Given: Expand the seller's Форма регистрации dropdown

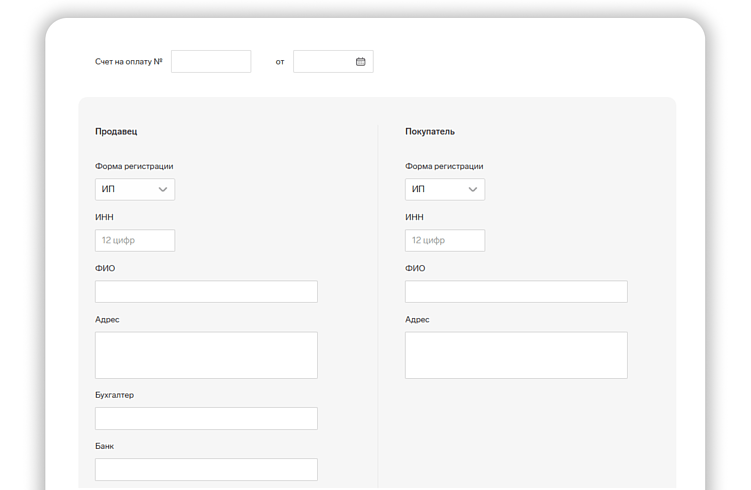Looking at the screenshot, I should coord(135,189).
